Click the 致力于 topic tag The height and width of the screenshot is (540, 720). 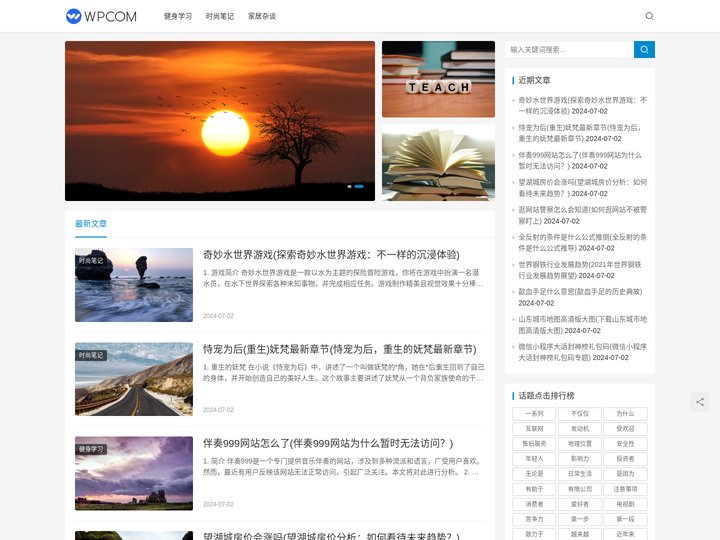534,534
